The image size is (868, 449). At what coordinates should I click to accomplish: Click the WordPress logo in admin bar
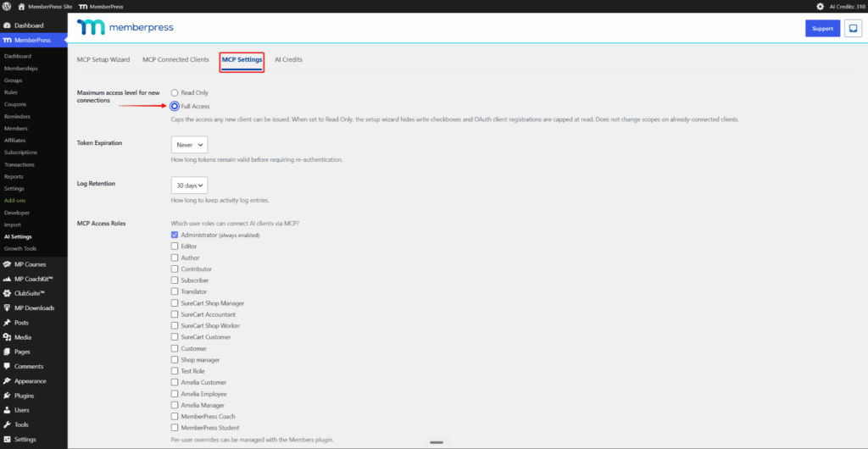[x=7, y=7]
